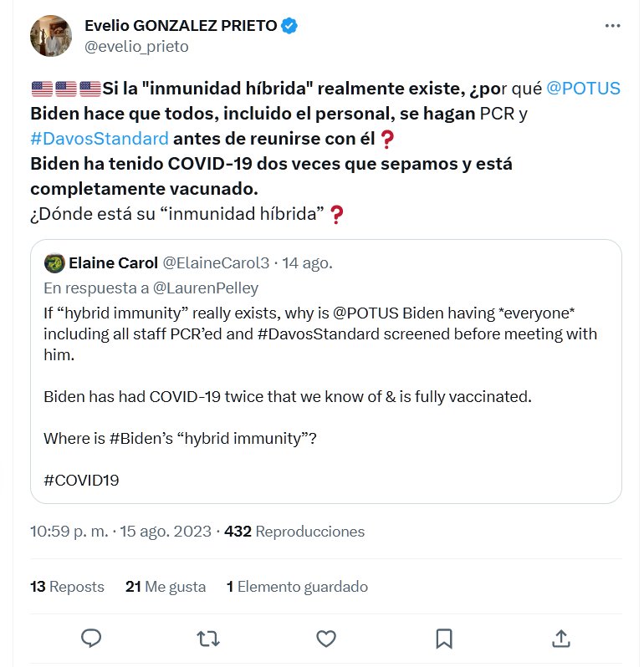The width and height of the screenshot is (644, 667).
Task: Open Evelio GONZALEZ PRIETO display name
Action: [181, 26]
